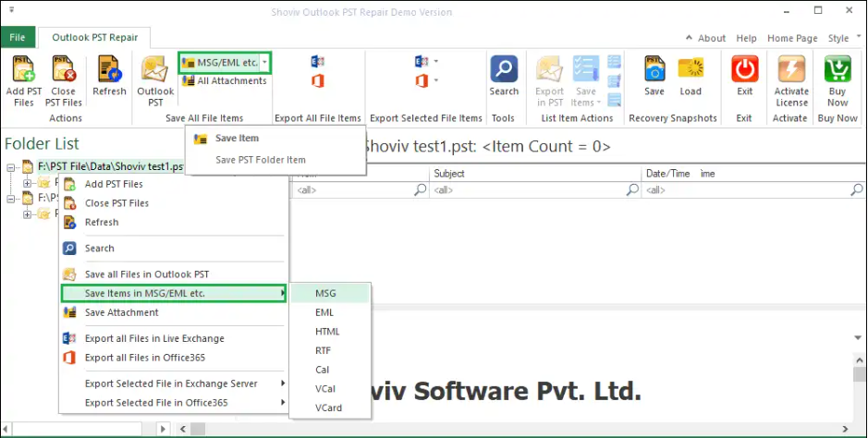
Task: Expand Export Selected File in Office365 submenu
Action: (x=173, y=403)
